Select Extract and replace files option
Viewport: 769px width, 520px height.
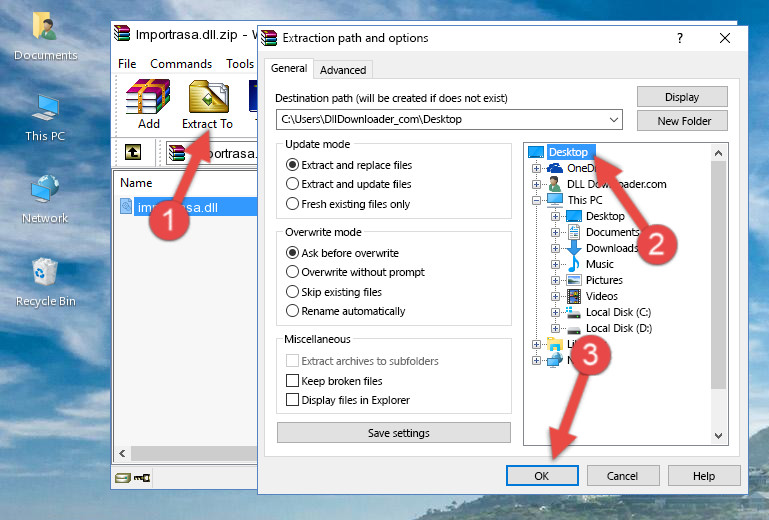[x=349, y=165]
